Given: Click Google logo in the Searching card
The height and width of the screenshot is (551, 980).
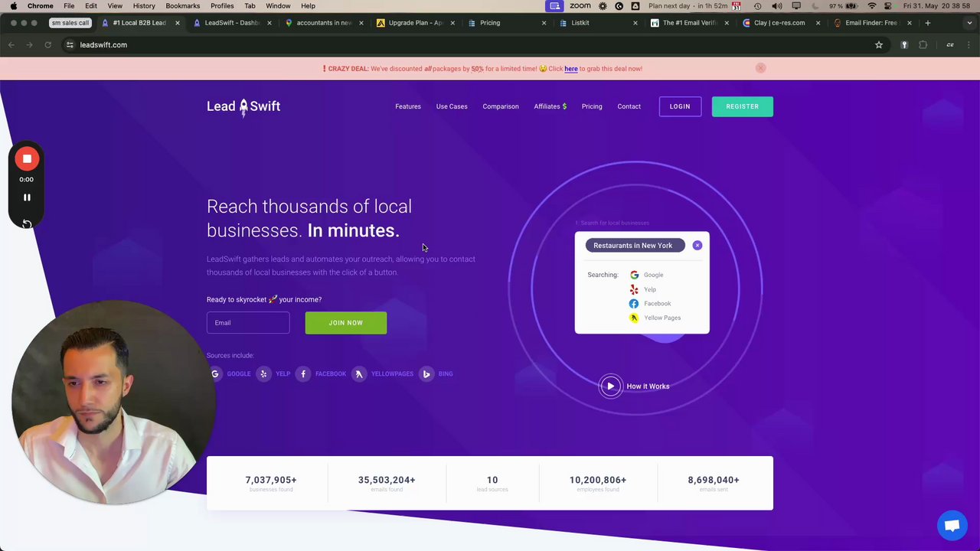Looking at the screenshot, I should [634, 275].
